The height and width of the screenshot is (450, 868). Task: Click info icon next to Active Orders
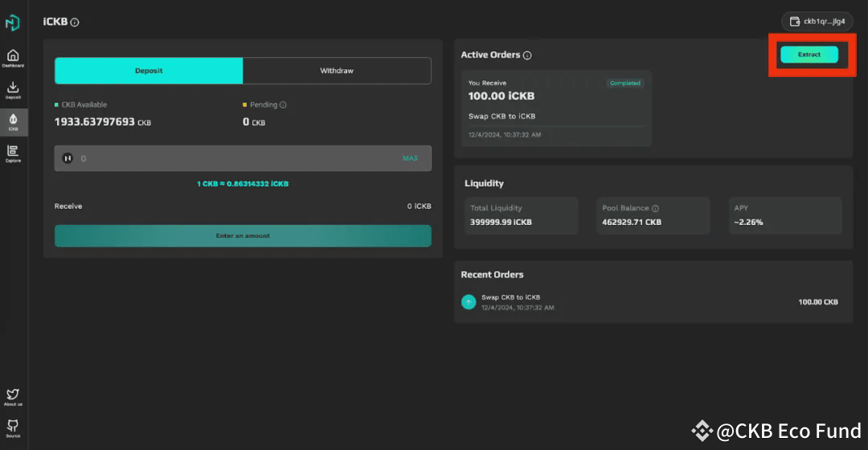(527, 55)
